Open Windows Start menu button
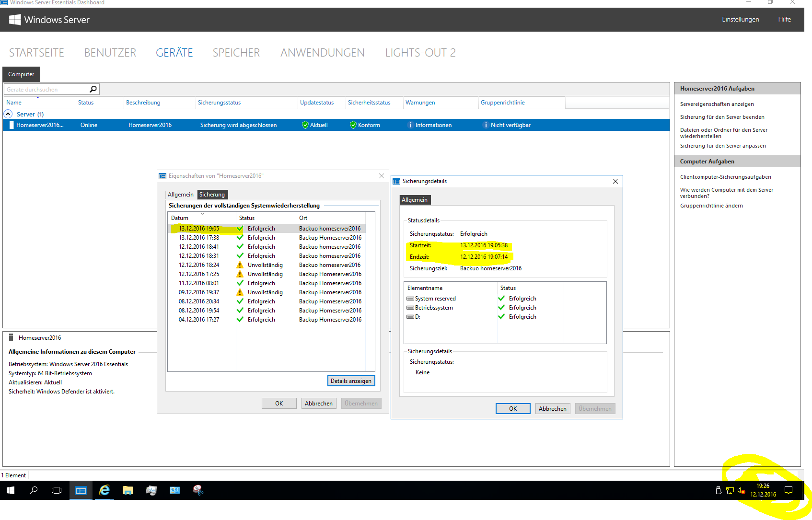Viewport: 812px width, 520px height. pyautogui.click(x=11, y=490)
